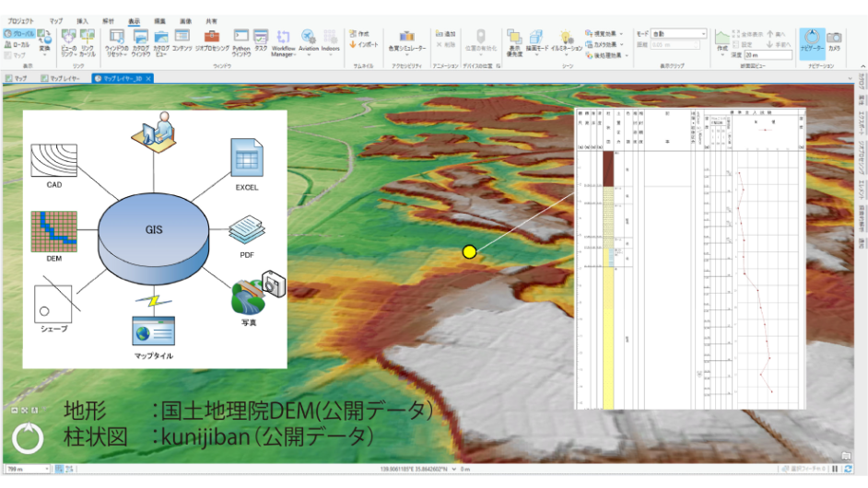This screenshot has width=868, height=488.
Task: Switch to the Analysis (解析) ribbon tab
Action: click(109, 19)
